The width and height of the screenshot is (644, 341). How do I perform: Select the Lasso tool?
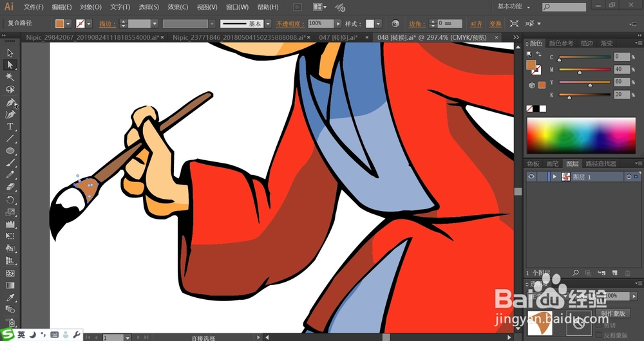10,89
